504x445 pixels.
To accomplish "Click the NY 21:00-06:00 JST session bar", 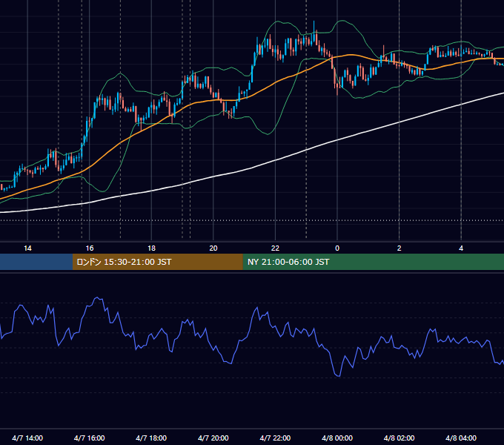I will 373,262.
